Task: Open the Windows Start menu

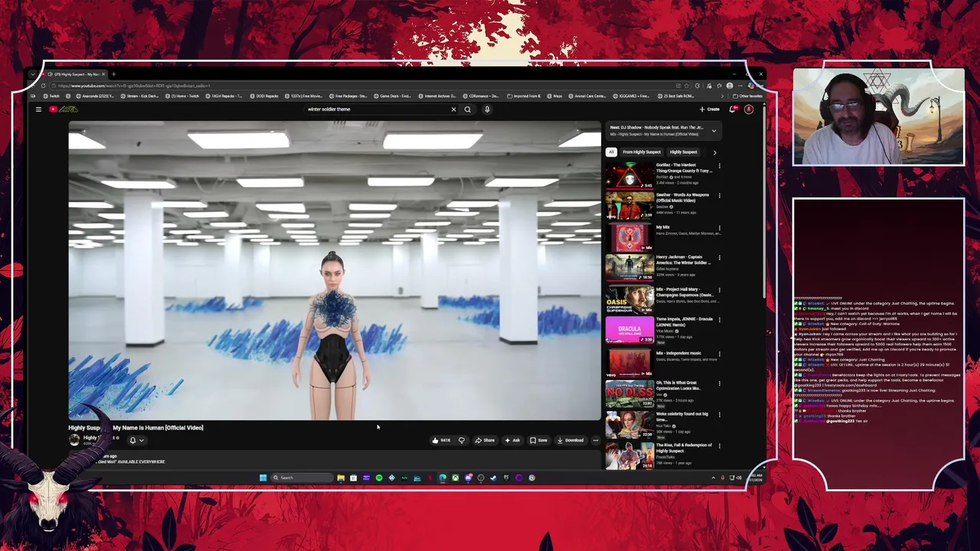Action: [263, 478]
